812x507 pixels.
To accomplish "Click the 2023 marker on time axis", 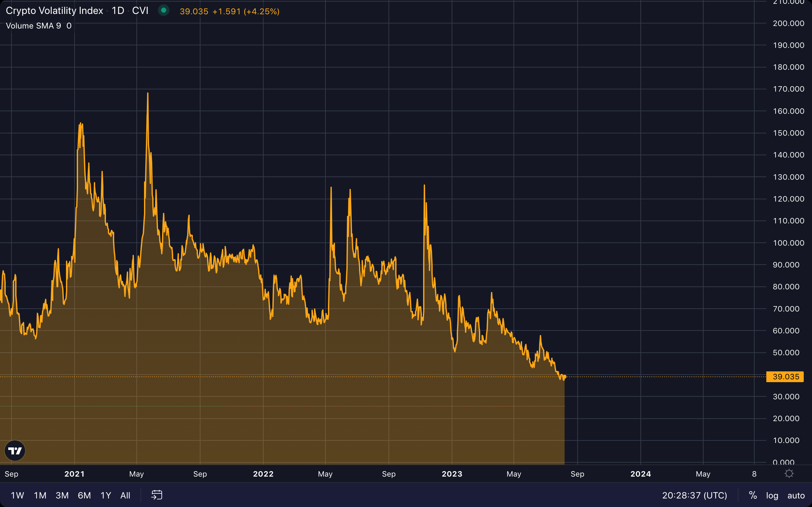I will click(x=452, y=474).
